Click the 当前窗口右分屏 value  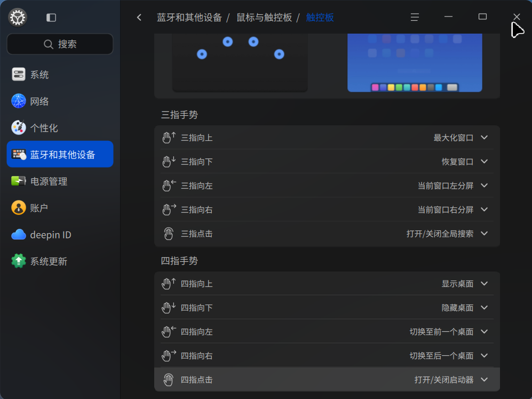click(446, 210)
